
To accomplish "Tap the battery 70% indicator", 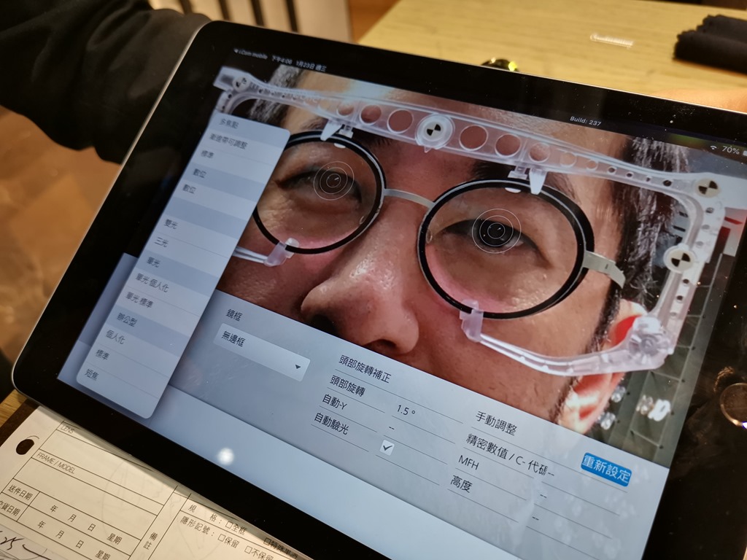I will pyautogui.click(x=731, y=149).
